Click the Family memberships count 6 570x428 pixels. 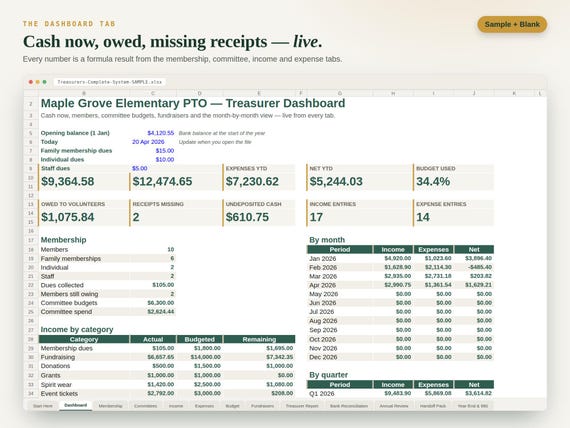[172, 259]
